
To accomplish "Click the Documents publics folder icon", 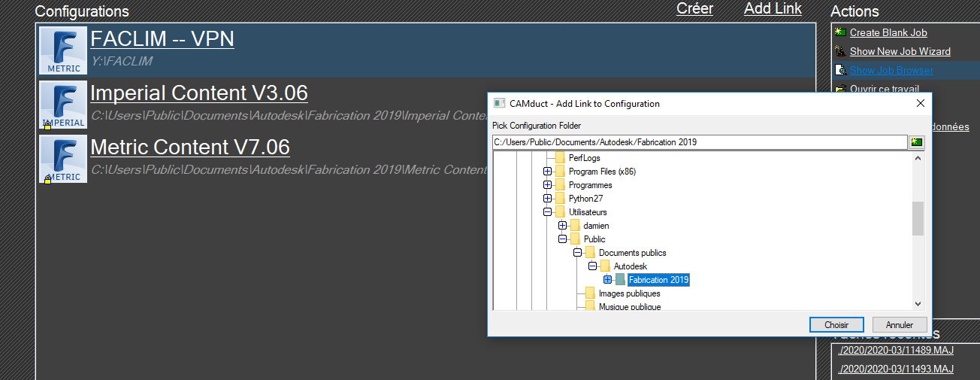I will coord(590,253).
